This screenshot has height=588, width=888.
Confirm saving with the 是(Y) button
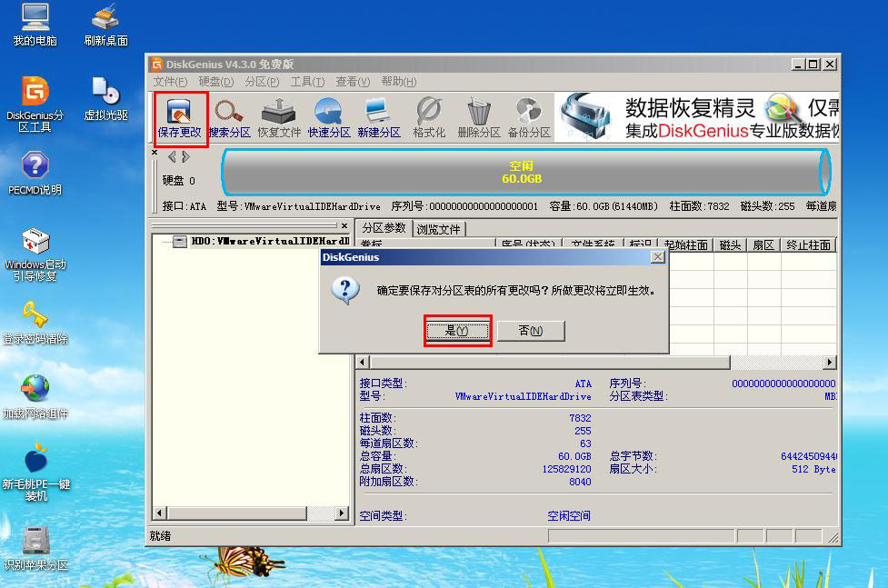tap(457, 331)
